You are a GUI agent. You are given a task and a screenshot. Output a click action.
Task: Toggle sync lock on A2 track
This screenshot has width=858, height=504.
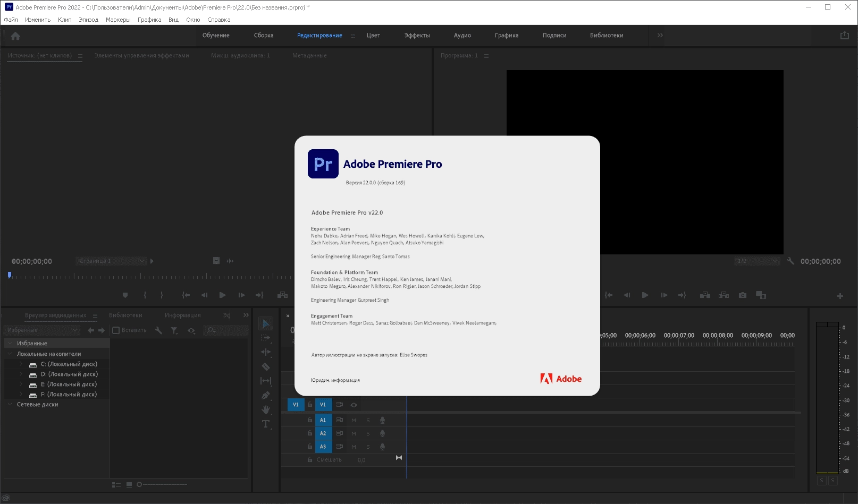click(x=340, y=433)
